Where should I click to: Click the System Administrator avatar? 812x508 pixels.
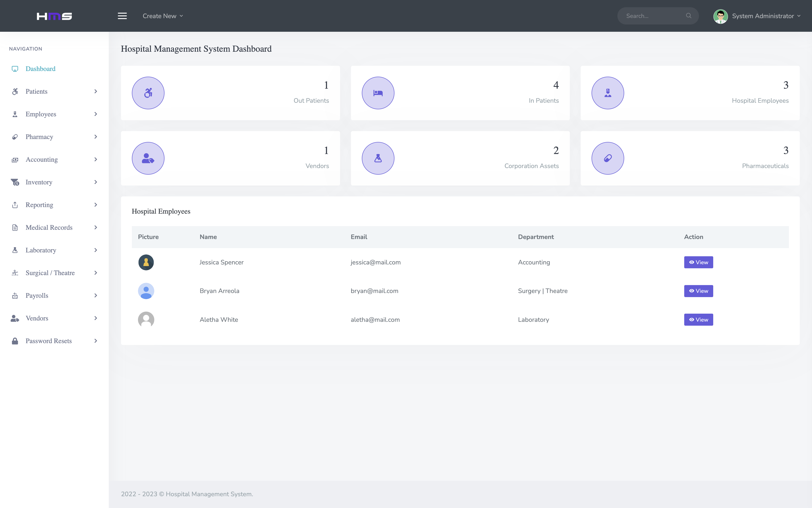click(x=720, y=16)
